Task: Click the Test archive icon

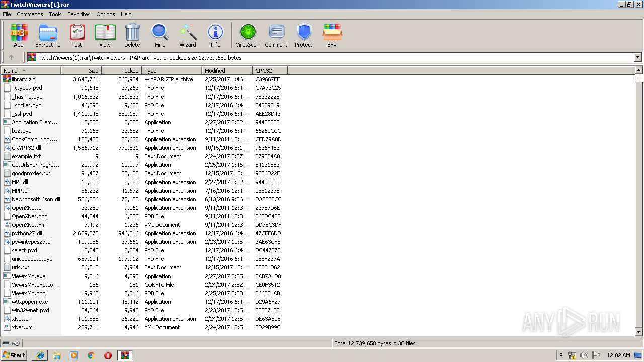Action: click(x=77, y=35)
